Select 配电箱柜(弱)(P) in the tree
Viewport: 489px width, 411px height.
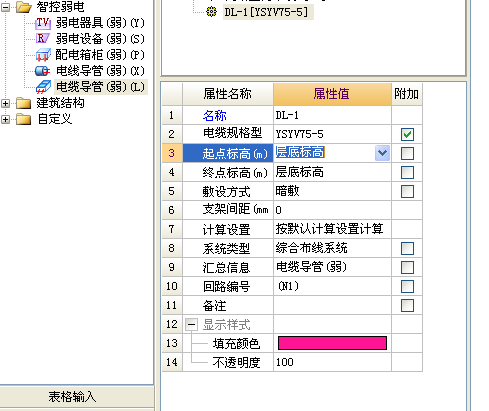click(x=100, y=55)
